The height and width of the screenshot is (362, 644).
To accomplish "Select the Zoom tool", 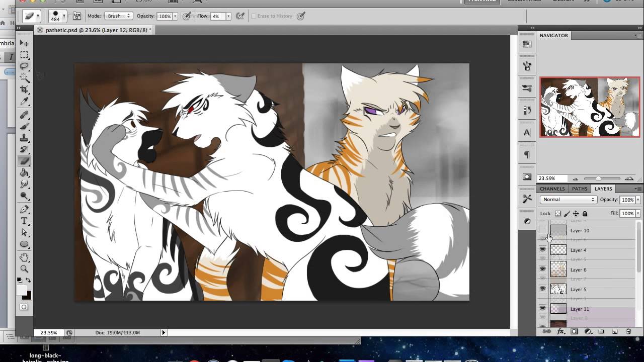I will [24, 269].
